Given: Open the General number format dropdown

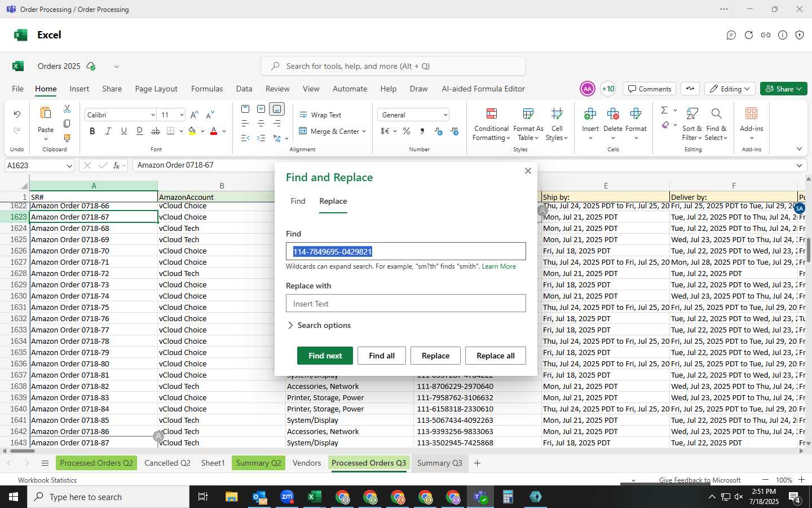Looking at the screenshot, I should (445, 115).
